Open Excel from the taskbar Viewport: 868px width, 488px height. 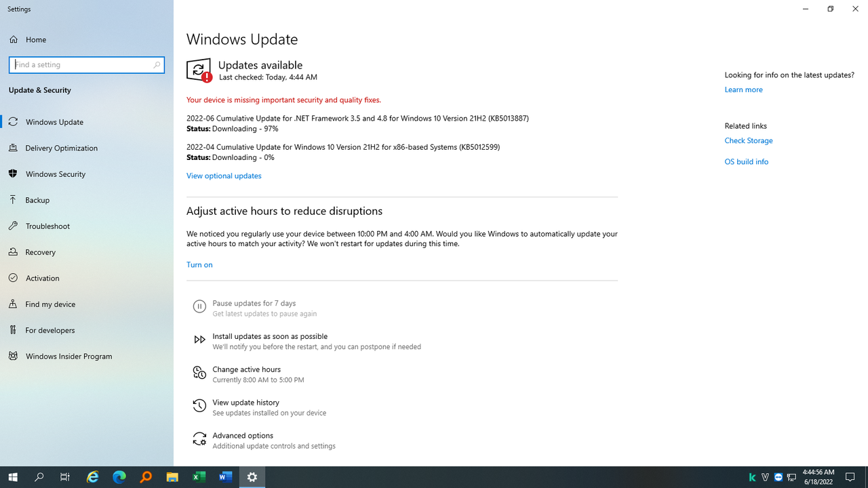(199, 477)
